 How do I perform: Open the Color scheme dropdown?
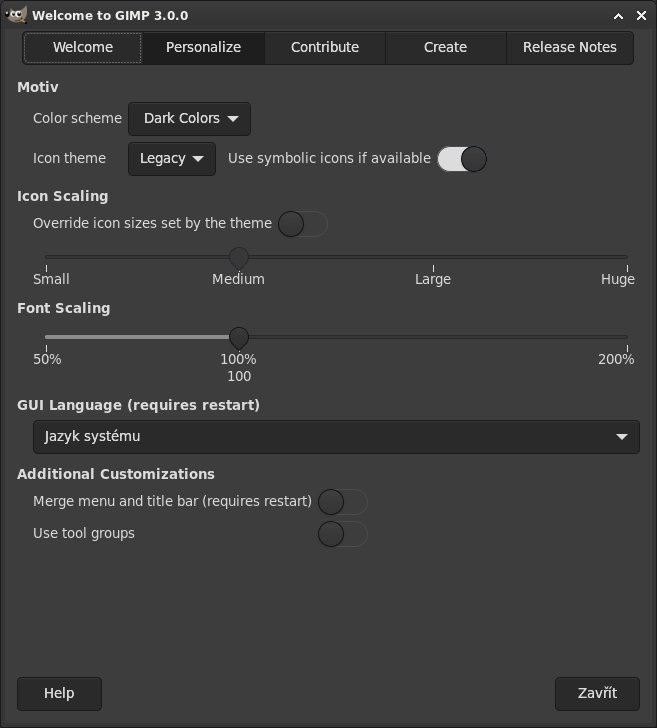(x=189, y=119)
